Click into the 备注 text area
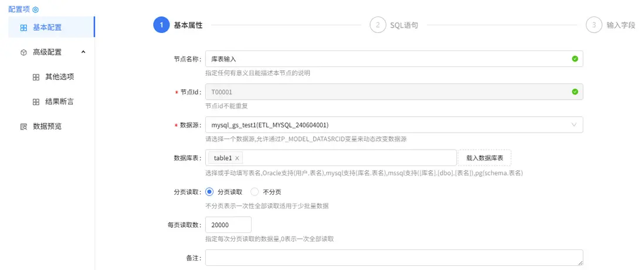The width and height of the screenshot is (644, 270). tap(394, 258)
